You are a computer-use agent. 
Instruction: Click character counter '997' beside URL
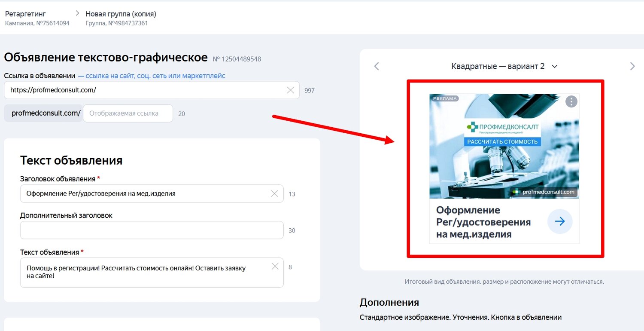point(310,91)
